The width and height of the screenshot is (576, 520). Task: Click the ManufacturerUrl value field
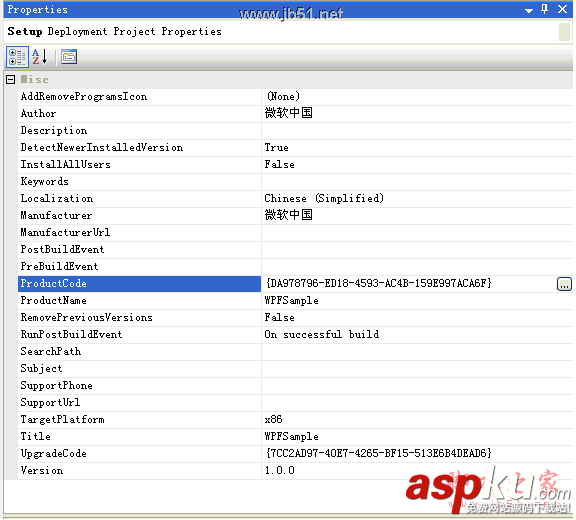[417, 233]
